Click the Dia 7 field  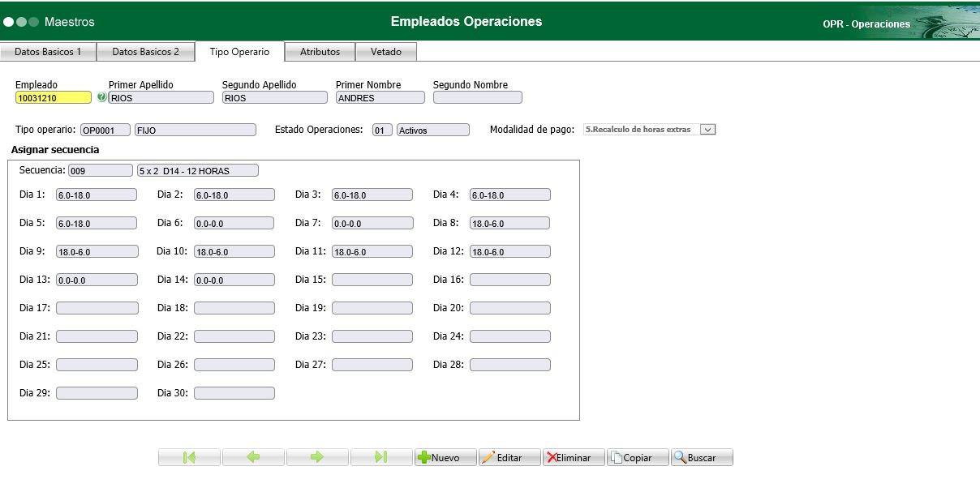click(372, 223)
